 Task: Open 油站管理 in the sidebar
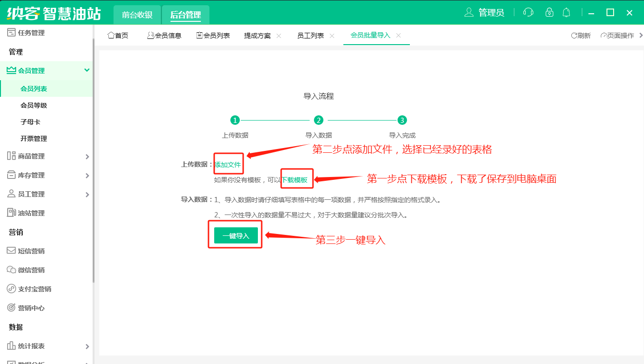(x=31, y=213)
